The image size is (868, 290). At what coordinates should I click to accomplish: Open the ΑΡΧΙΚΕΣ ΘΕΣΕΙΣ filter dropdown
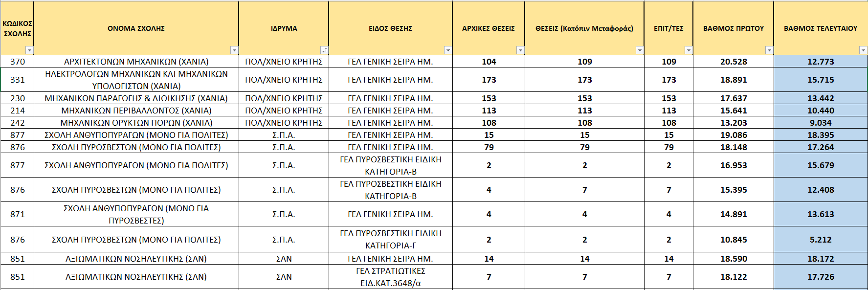pos(520,50)
